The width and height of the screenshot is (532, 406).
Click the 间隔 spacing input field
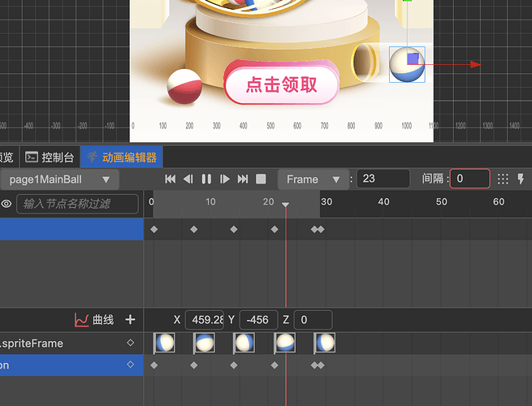tap(470, 179)
